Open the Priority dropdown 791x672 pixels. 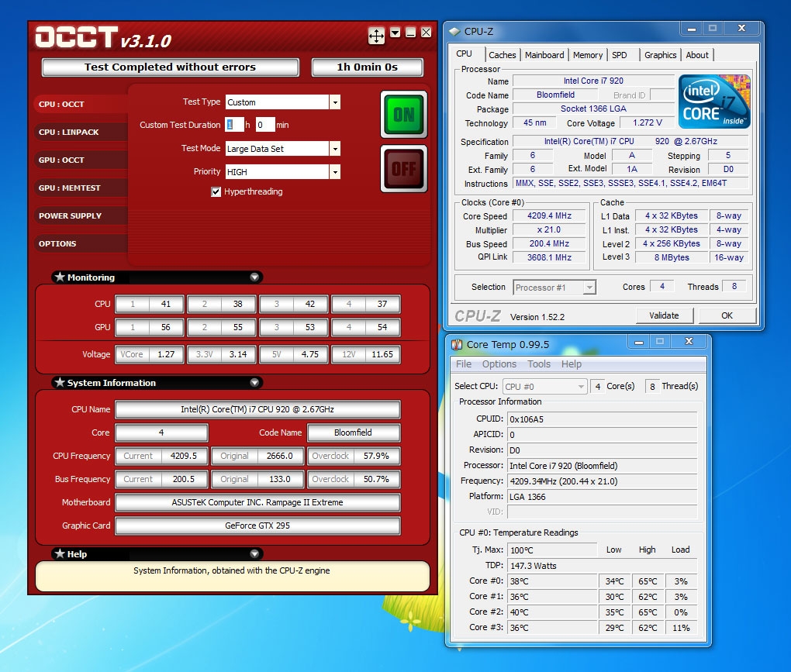tap(335, 172)
